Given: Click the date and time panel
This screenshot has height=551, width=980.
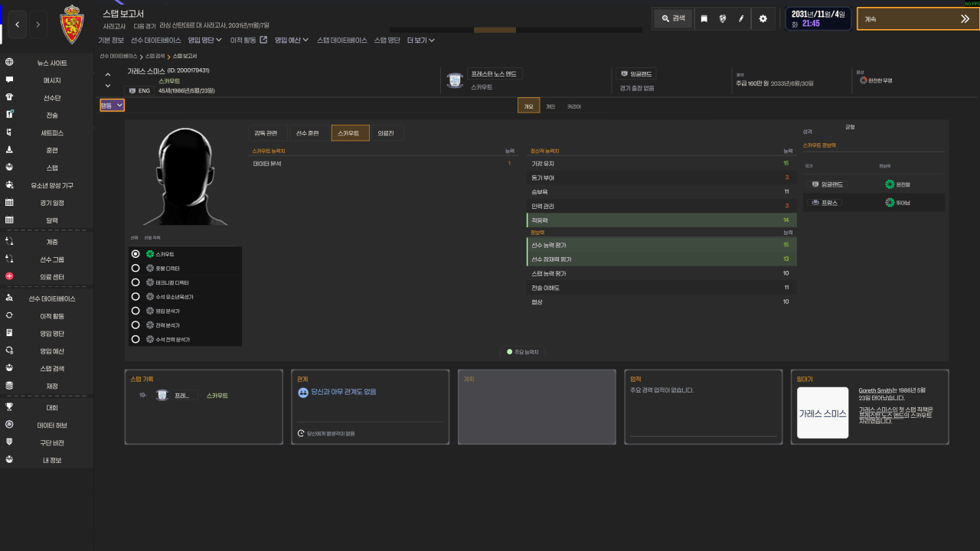Looking at the screenshot, I should coord(818,18).
